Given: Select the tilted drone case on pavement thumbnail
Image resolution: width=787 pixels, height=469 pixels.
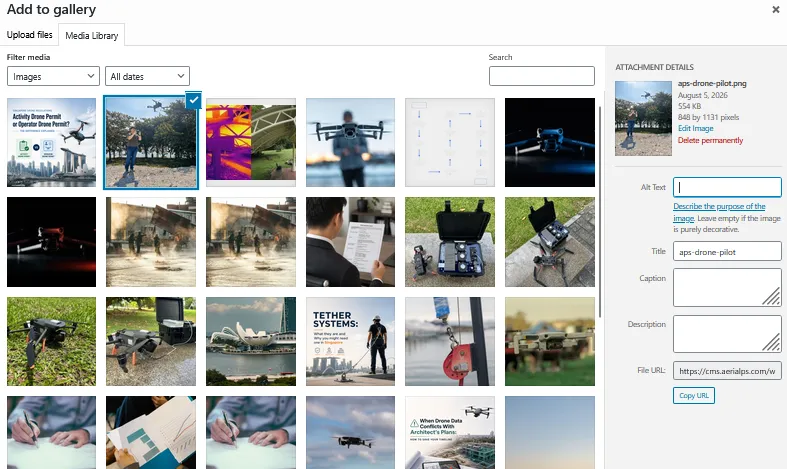Looking at the screenshot, I should 550,242.
